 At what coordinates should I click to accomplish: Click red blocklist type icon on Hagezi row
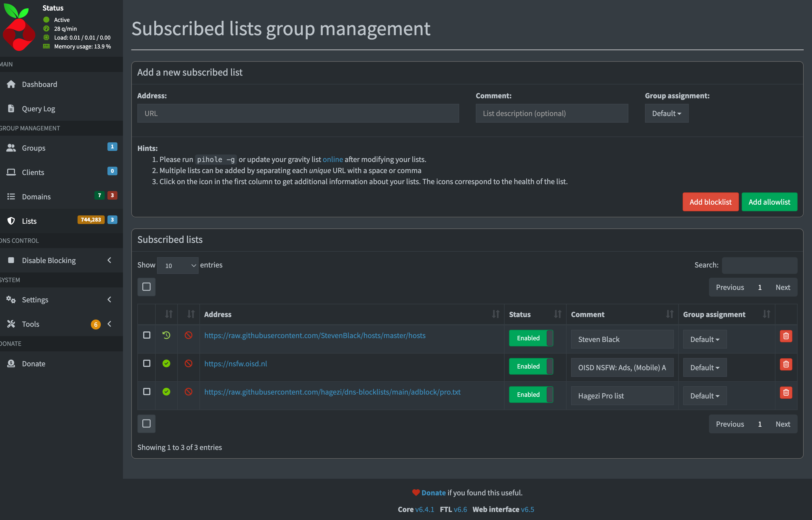188,392
